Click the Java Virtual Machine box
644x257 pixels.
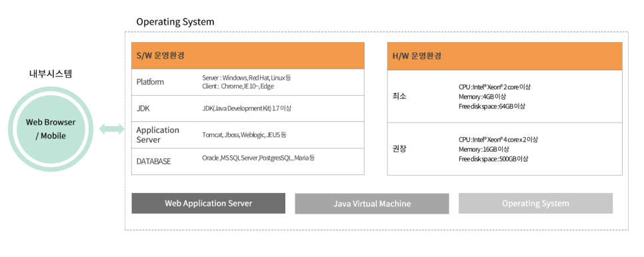pos(372,204)
